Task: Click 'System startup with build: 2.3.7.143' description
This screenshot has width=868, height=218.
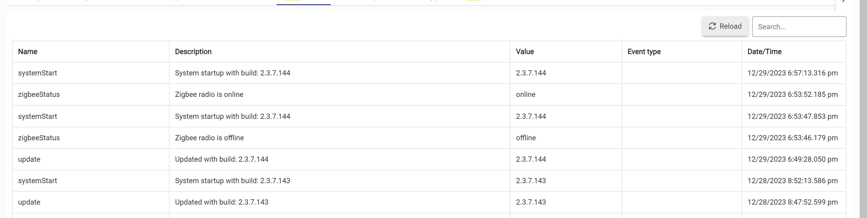Action: point(232,181)
